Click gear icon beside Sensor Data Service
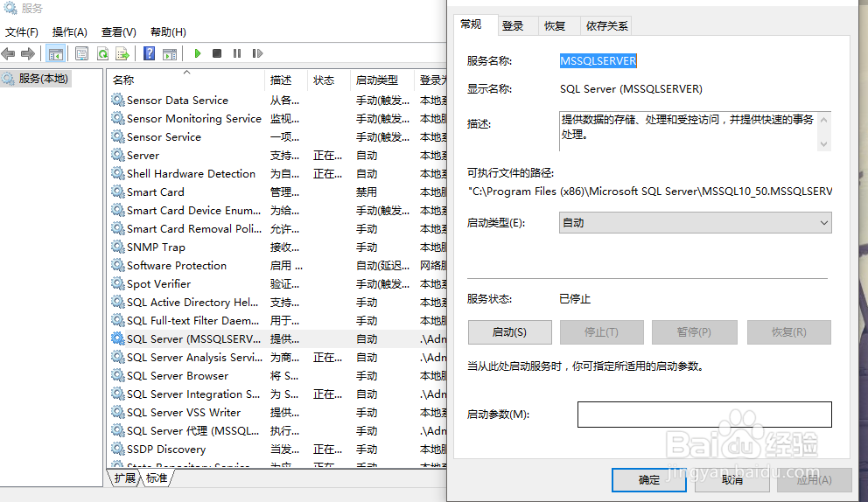Viewport: 868px width, 502px height. coord(117,100)
